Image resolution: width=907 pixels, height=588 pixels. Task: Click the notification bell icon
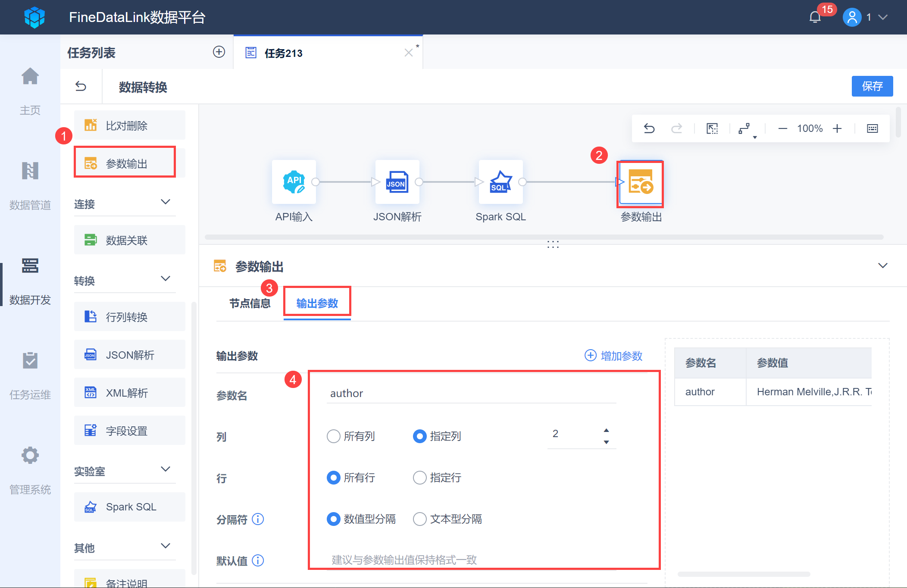[815, 17]
